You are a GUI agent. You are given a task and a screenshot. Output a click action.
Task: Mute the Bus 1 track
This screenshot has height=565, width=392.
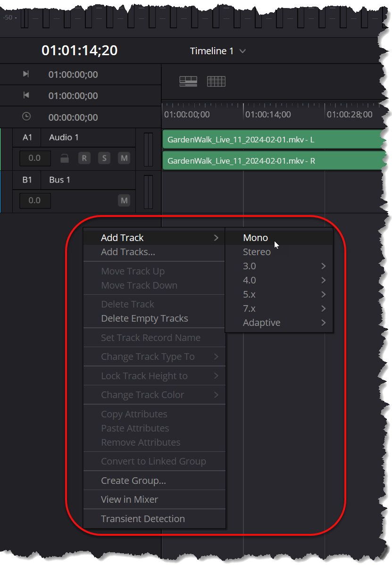pyautogui.click(x=124, y=201)
